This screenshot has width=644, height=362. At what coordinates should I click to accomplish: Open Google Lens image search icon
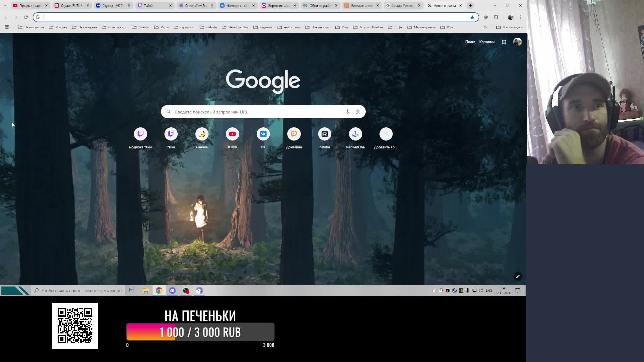[x=358, y=112]
